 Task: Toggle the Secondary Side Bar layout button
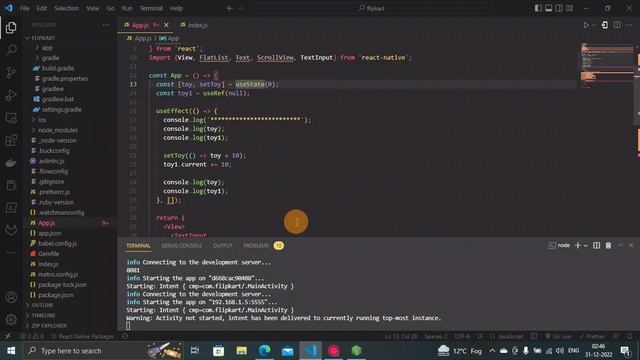click(559, 8)
